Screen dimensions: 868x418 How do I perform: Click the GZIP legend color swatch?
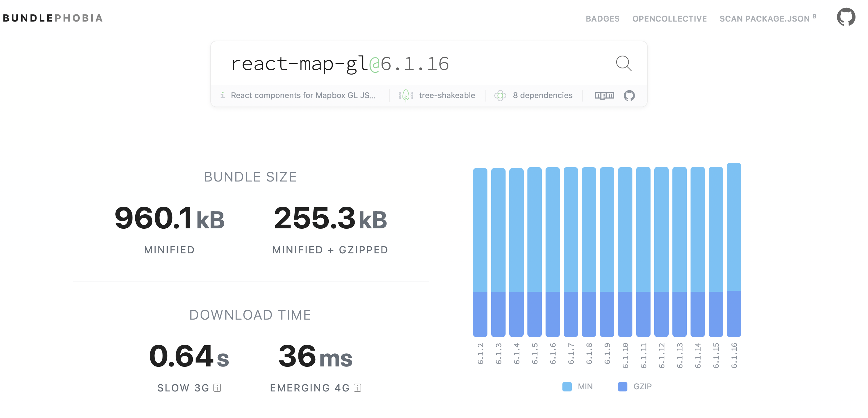point(623,387)
